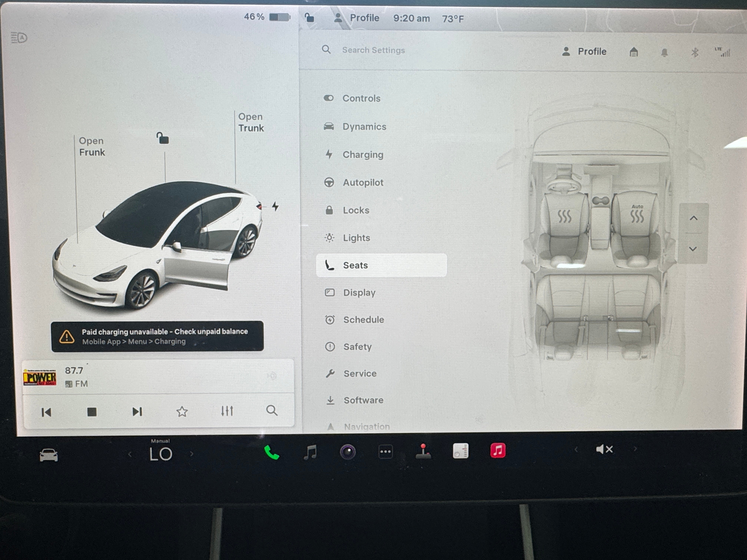
Task: Open the joystick Arcade app
Action: (423, 452)
